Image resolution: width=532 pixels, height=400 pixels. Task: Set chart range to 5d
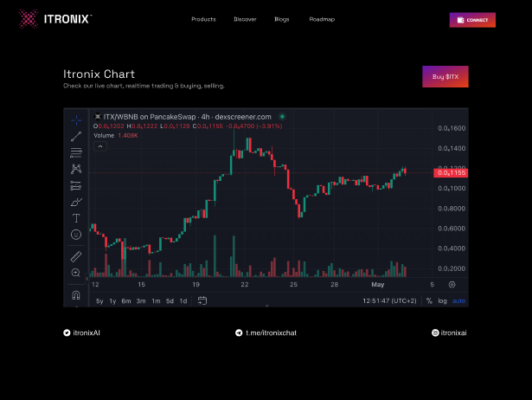[170, 301]
